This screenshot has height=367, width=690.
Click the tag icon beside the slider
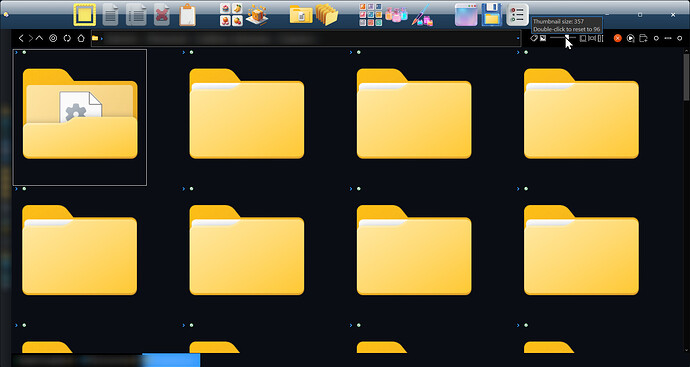click(x=534, y=38)
